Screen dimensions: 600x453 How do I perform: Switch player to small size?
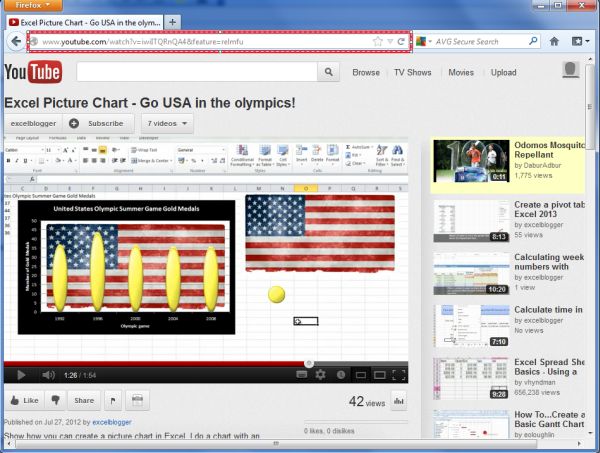(360, 375)
